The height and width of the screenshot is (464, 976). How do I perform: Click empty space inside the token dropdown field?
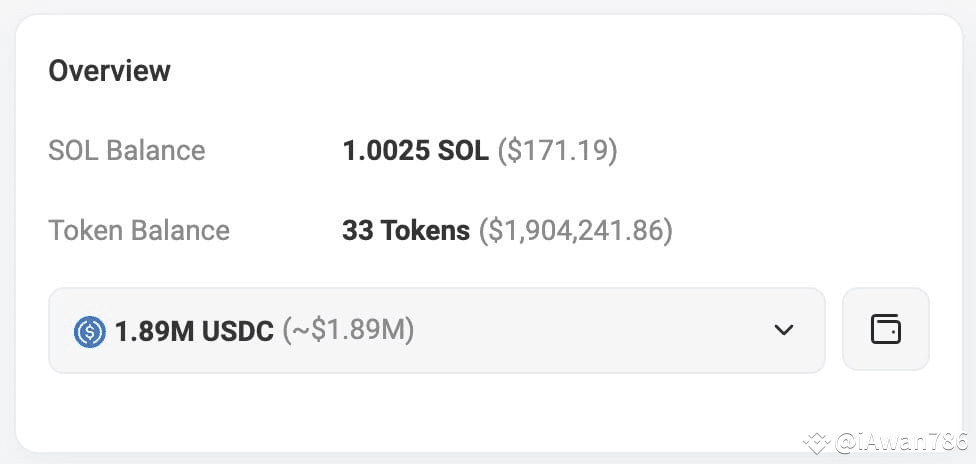(591, 330)
